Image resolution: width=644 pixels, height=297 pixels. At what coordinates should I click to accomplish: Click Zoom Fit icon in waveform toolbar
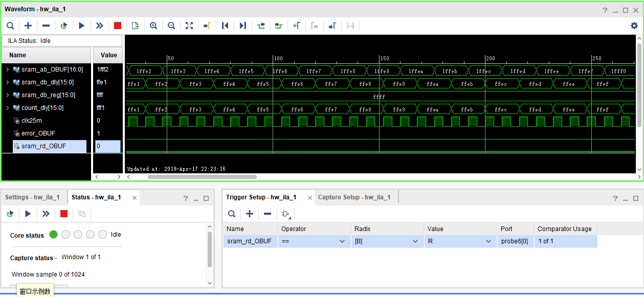pos(189,26)
